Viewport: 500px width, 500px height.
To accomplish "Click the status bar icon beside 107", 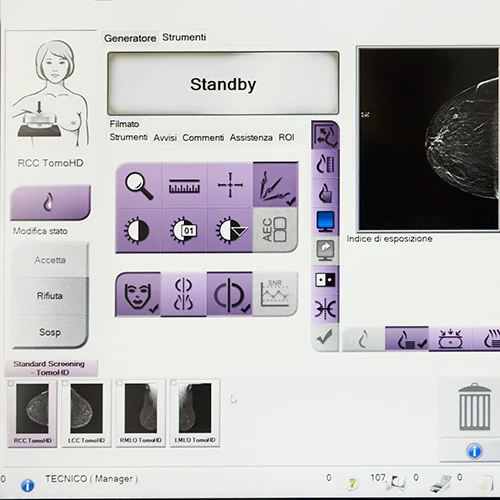I will click(397, 482).
